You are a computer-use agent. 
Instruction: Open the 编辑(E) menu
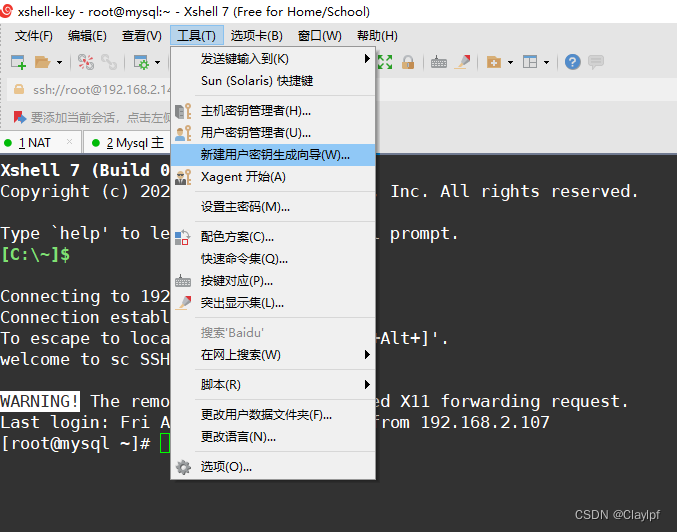[x=87, y=35]
